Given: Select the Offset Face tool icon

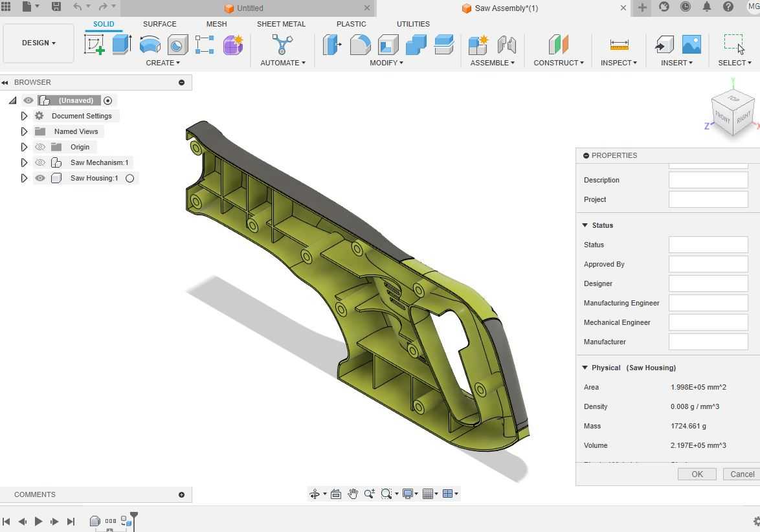Looking at the screenshot, I should [444, 45].
